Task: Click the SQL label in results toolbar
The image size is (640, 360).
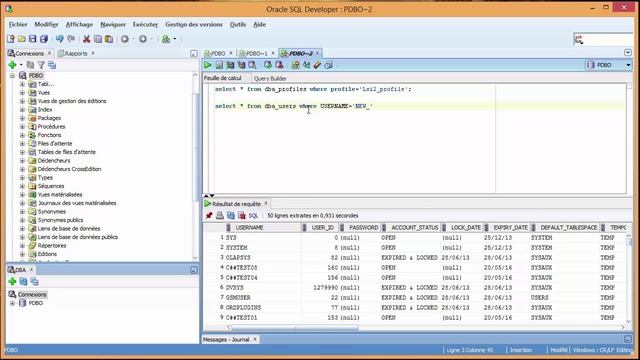Action: (x=253, y=216)
